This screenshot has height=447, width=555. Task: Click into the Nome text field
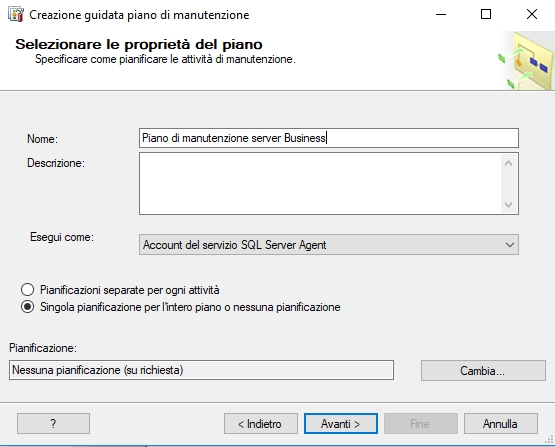tap(329, 138)
